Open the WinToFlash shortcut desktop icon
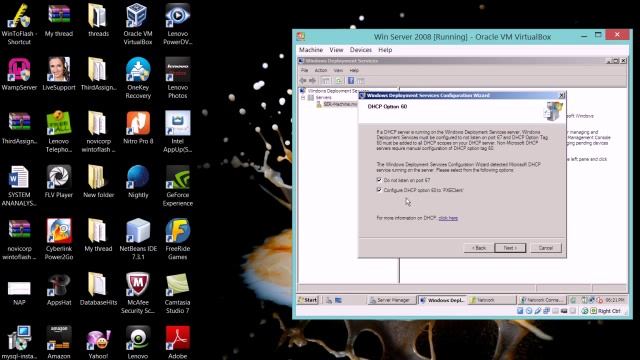This screenshot has height=360, width=640. click(x=19, y=24)
